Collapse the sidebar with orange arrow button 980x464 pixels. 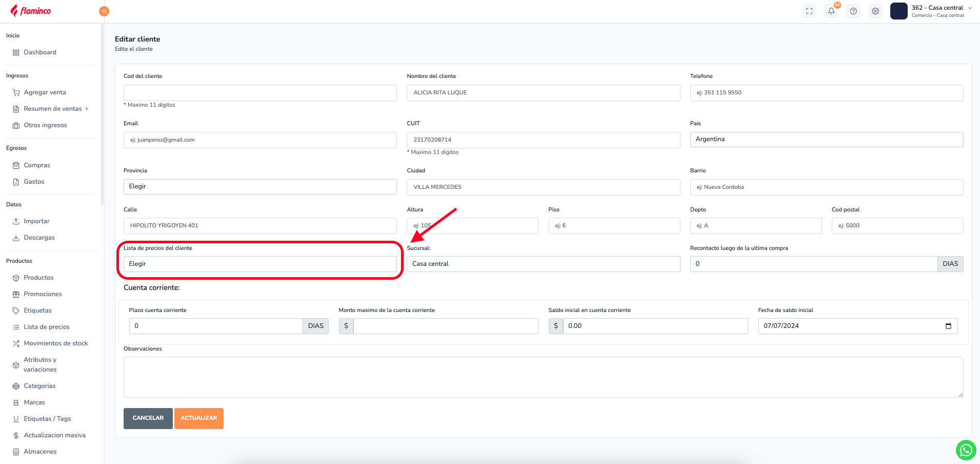[104, 11]
